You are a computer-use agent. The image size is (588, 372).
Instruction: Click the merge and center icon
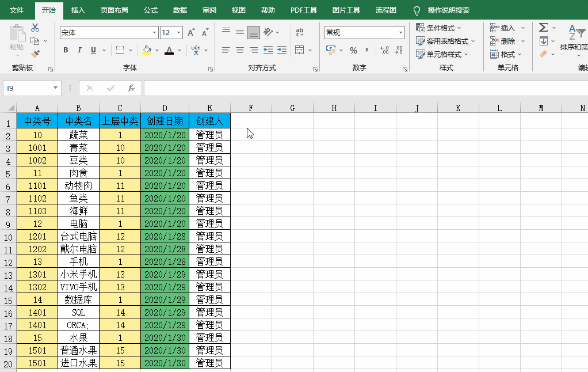(300, 50)
